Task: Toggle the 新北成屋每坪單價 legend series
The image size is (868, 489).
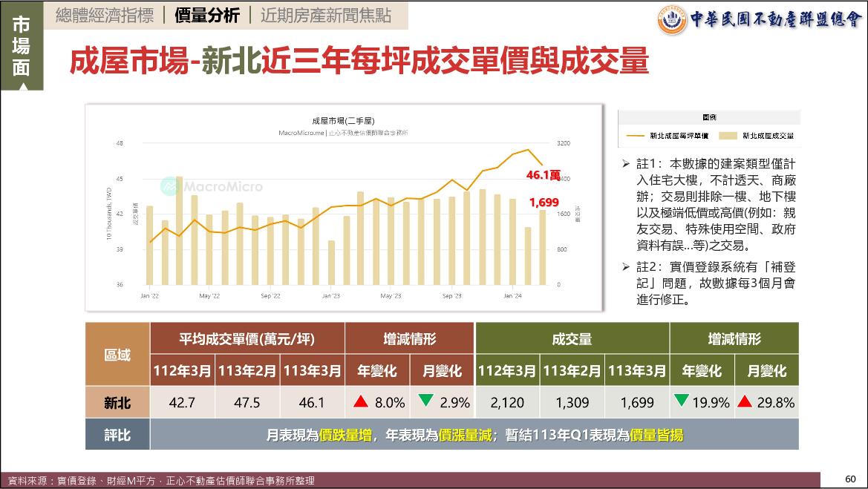Action: (x=679, y=136)
